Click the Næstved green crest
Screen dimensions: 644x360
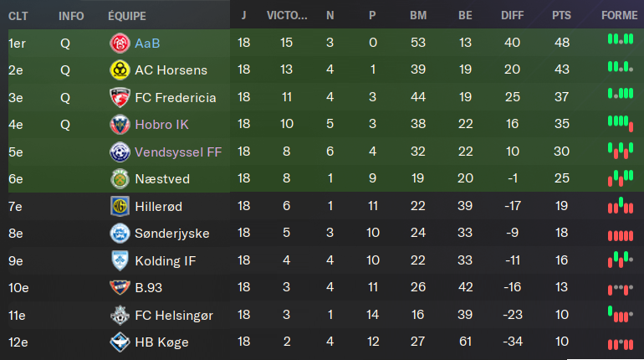[120, 179]
